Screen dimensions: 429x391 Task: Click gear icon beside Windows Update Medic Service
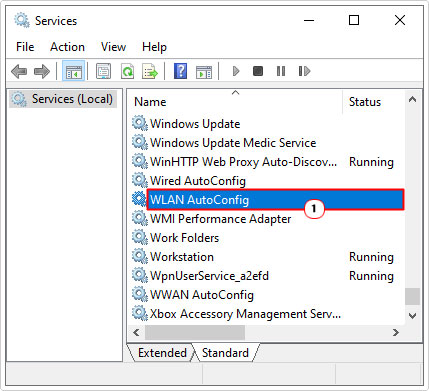[x=139, y=143]
